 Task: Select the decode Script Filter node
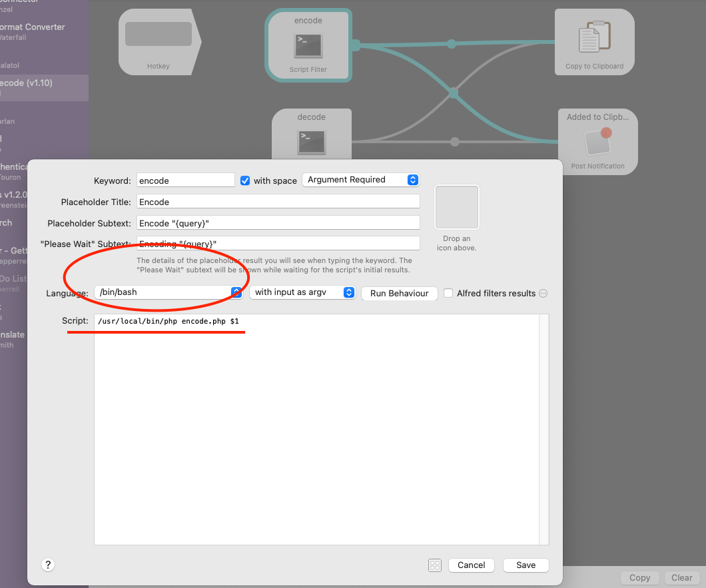click(312, 134)
